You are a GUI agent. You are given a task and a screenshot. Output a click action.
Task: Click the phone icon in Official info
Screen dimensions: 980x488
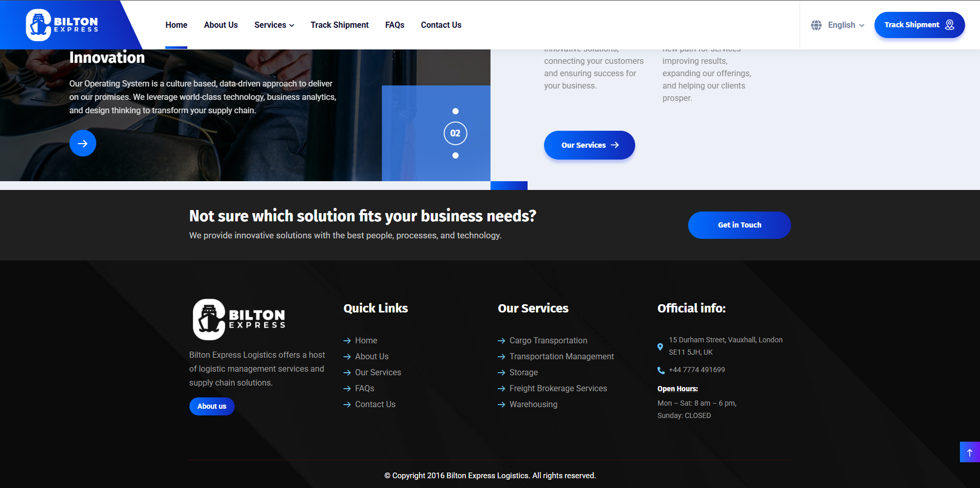point(661,370)
